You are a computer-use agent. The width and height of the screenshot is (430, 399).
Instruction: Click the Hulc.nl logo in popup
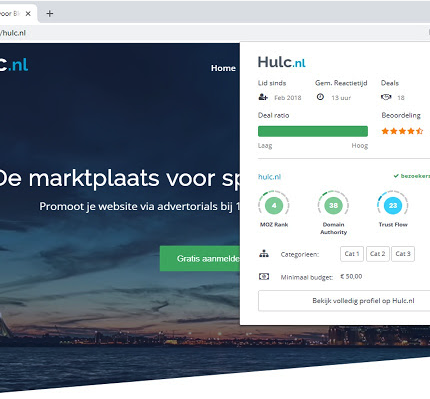(281, 62)
